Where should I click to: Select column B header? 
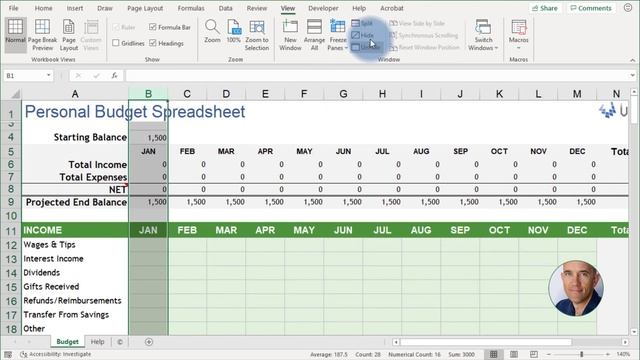tap(148, 94)
